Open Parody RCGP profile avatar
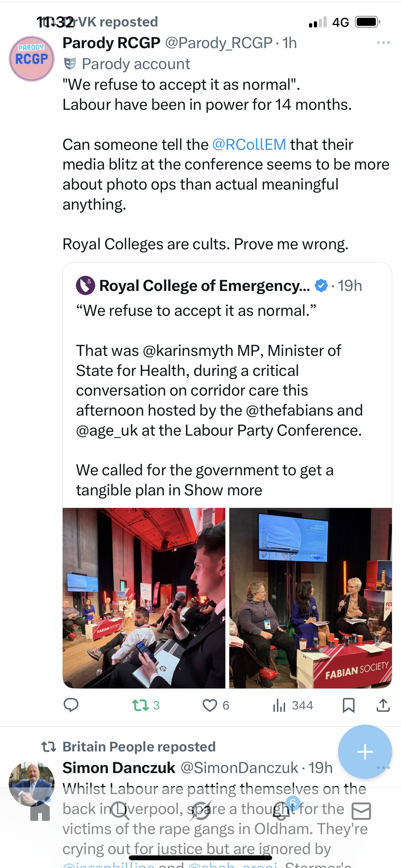Viewport: 401px width, 868px height. [x=31, y=59]
